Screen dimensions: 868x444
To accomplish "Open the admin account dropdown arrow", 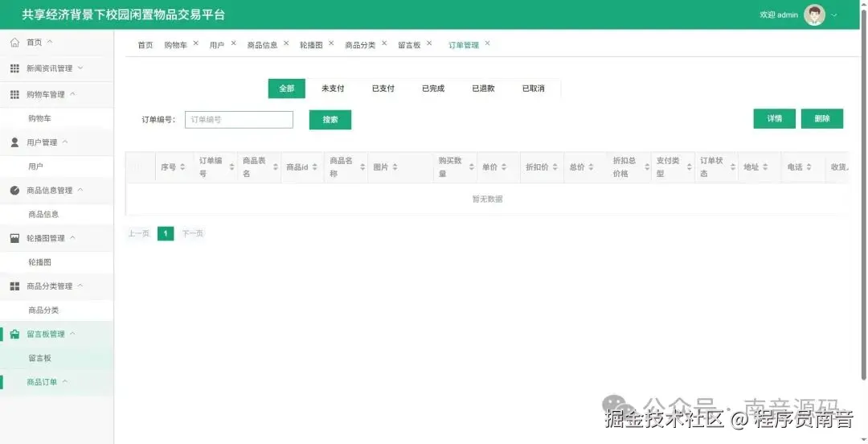I will pyautogui.click(x=834, y=15).
